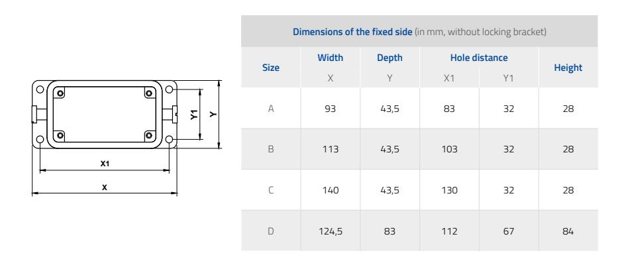Image resolution: width=644 pixels, height=269 pixels.
Task: Select the size D row label
Action: (271, 231)
